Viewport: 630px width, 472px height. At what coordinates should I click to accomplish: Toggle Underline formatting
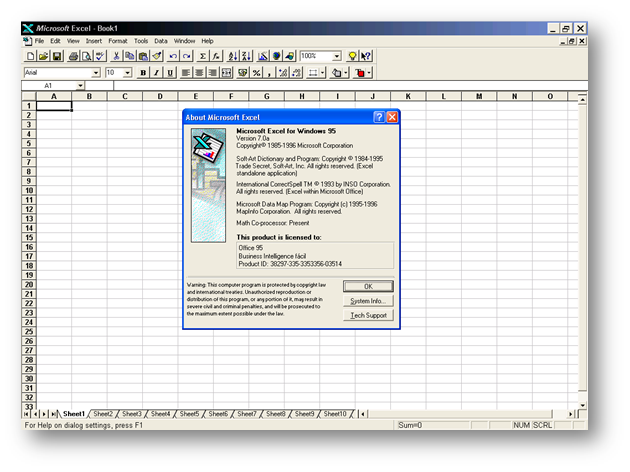[170, 73]
